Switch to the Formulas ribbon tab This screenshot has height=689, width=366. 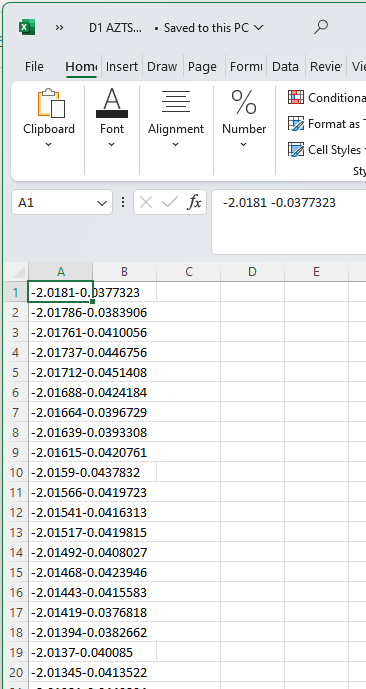coord(246,66)
